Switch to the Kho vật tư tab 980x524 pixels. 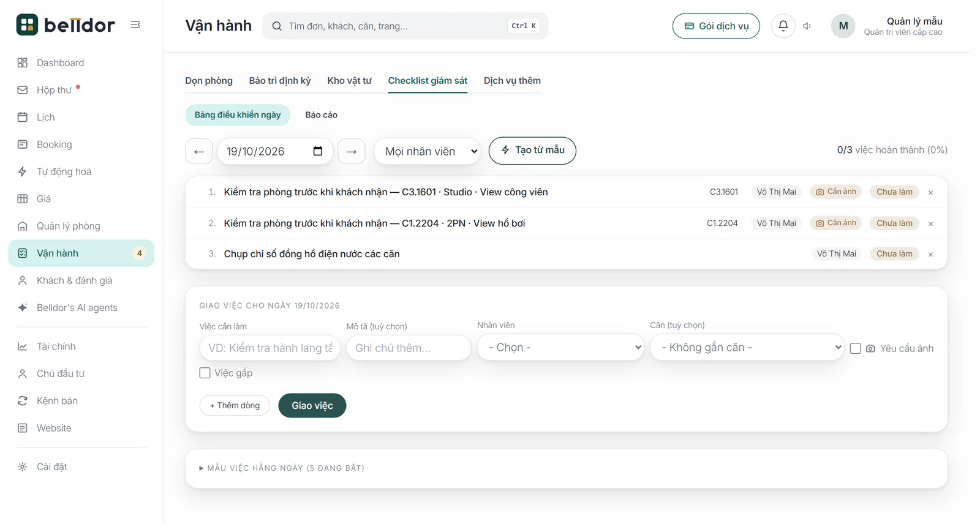[349, 81]
